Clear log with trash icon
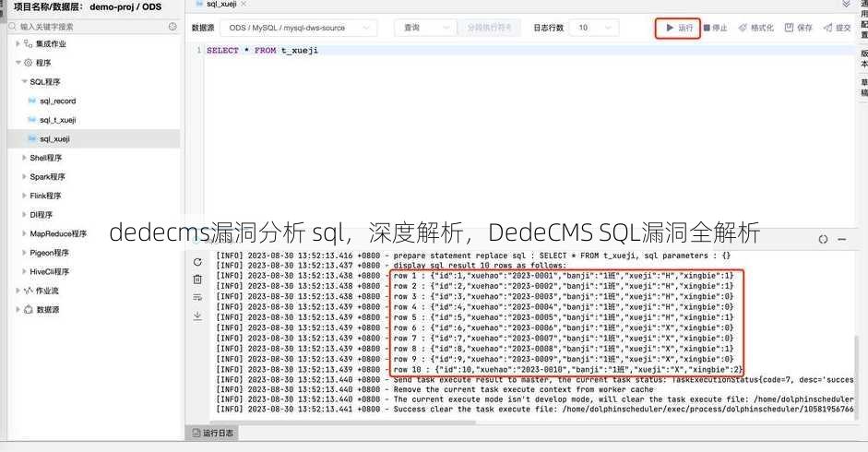The image size is (868, 452). tap(197, 280)
